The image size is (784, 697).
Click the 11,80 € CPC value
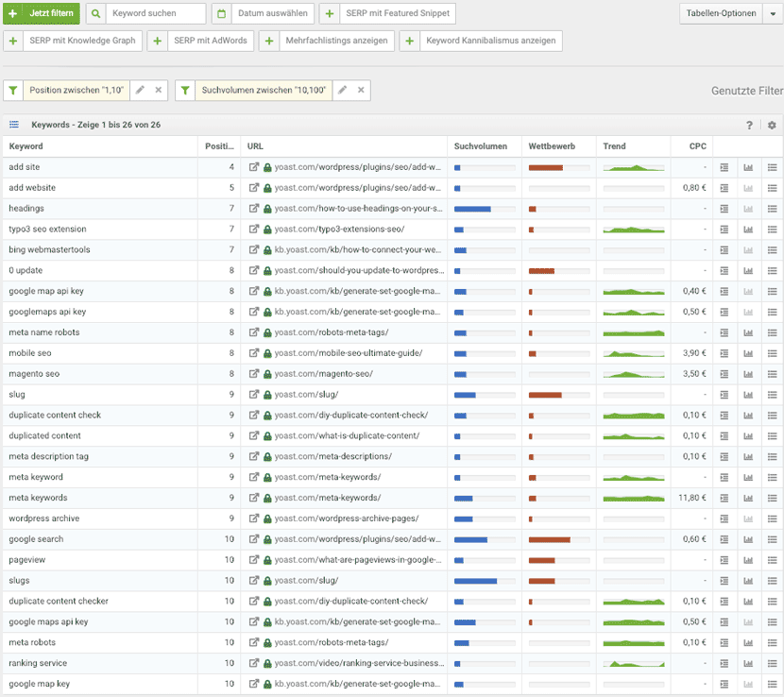pos(692,498)
